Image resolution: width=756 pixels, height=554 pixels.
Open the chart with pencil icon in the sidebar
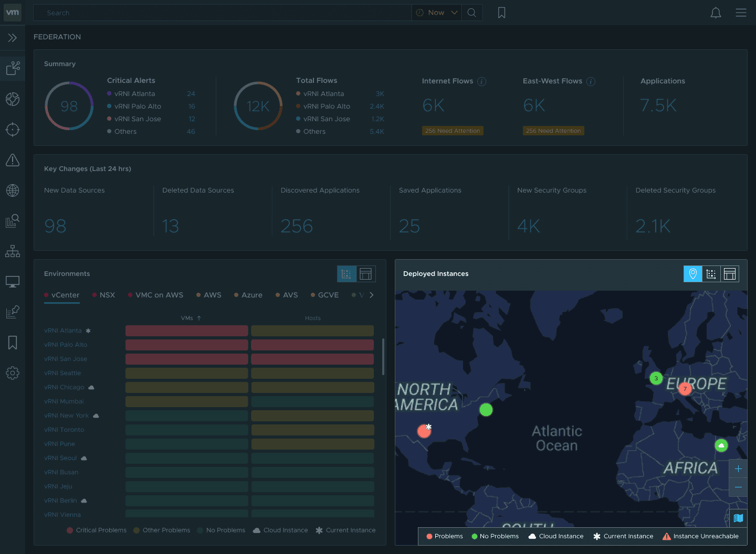point(13,312)
